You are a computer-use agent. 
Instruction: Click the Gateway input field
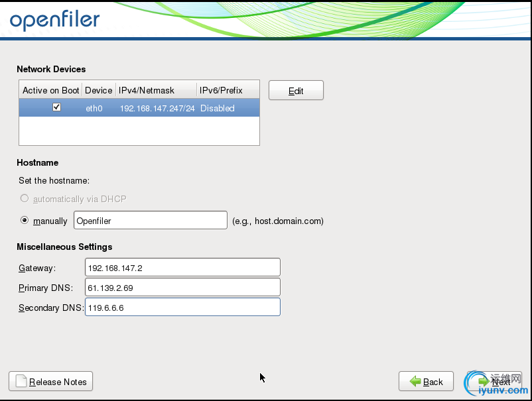tap(182, 268)
